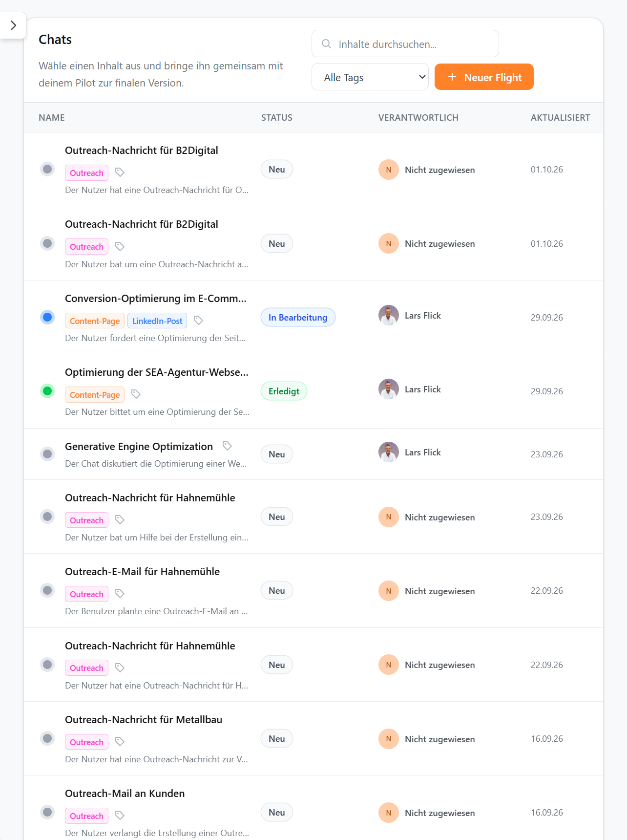Click the AKTUALISIERT column header
This screenshot has width=627, height=840.
point(561,118)
